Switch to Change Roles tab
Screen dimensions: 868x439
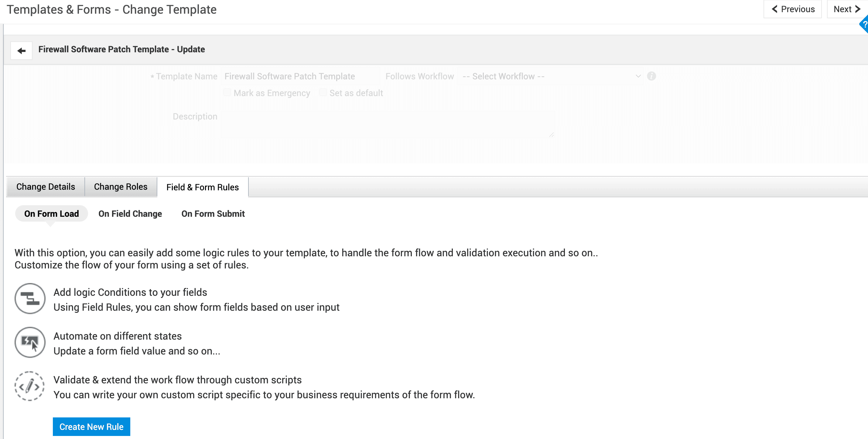pyautogui.click(x=121, y=187)
